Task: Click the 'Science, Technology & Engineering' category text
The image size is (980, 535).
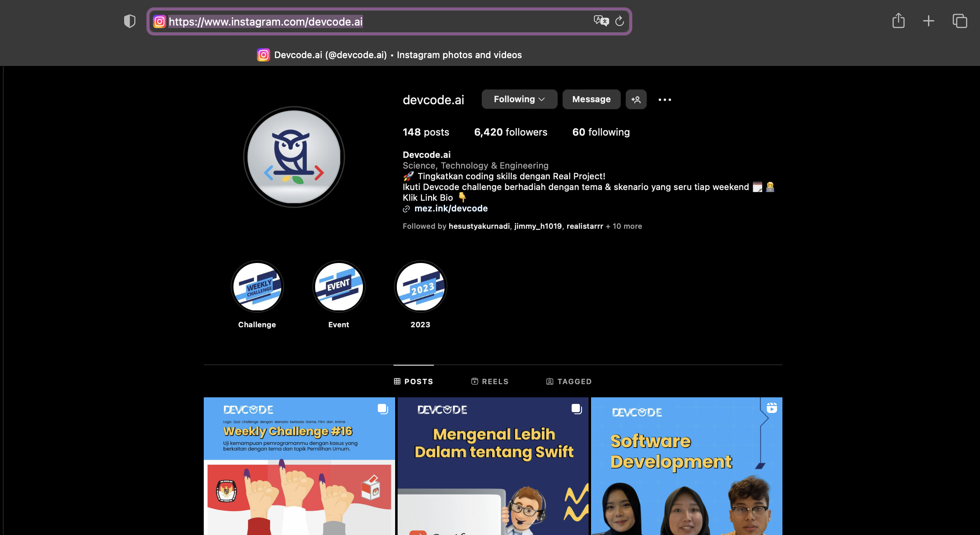Action: point(476,165)
